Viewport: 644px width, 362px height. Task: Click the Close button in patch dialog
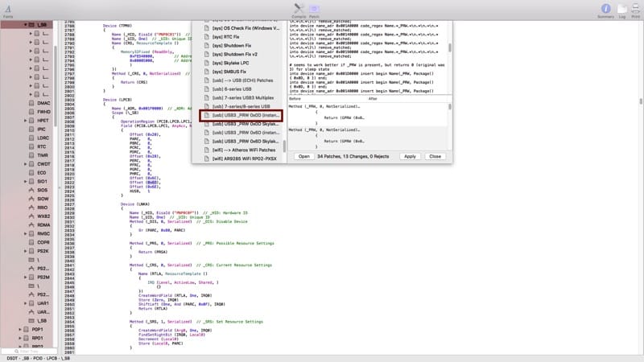(435, 156)
